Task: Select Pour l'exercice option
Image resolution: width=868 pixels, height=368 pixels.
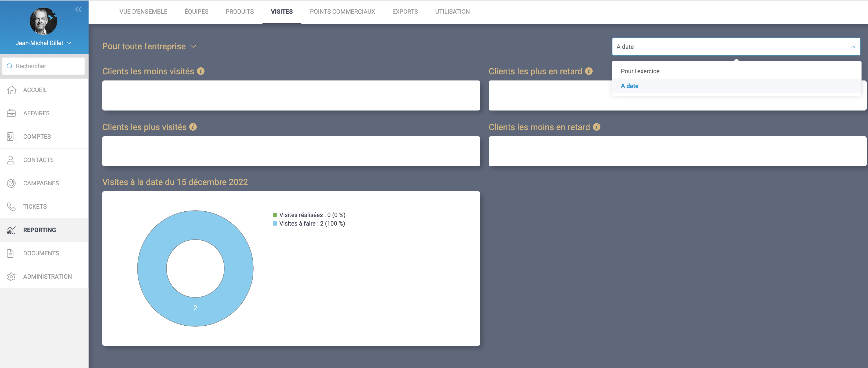Action: click(640, 71)
